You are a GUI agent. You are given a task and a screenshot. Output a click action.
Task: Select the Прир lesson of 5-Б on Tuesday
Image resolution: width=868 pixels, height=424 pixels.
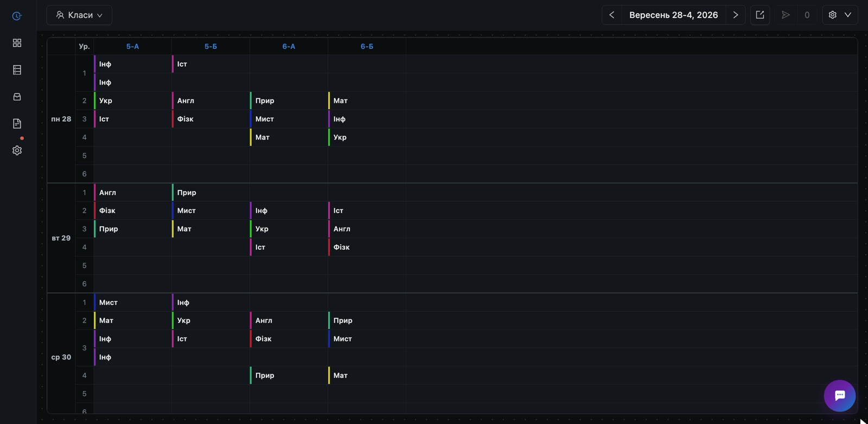coord(211,193)
